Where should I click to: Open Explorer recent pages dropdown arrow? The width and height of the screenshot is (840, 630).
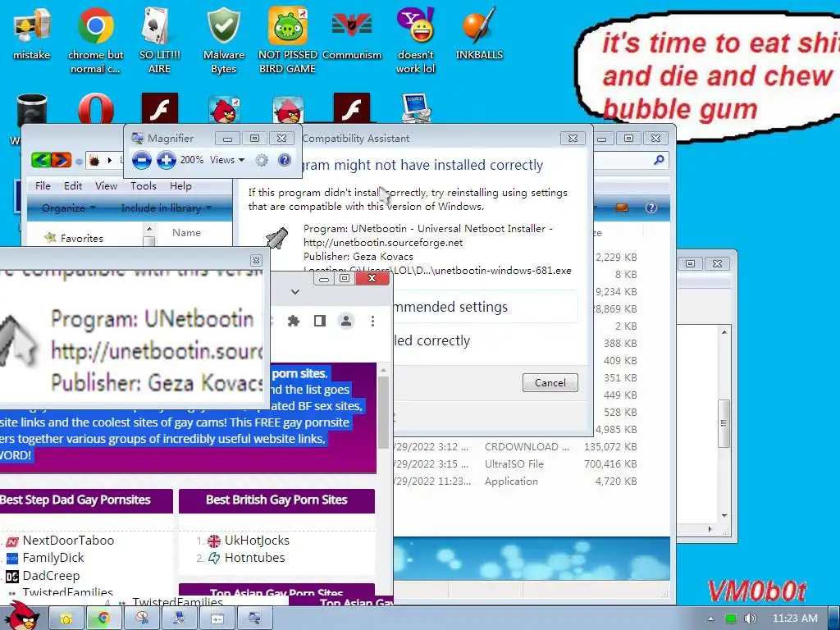click(x=80, y=161)
